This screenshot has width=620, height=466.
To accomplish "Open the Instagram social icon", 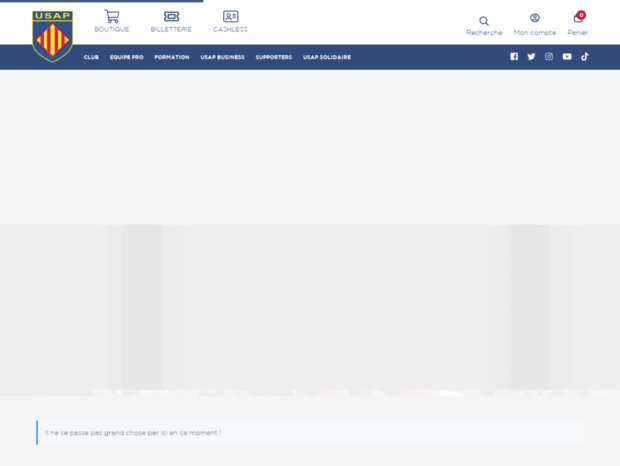I will pyautogui.click(x=549, y=57).
